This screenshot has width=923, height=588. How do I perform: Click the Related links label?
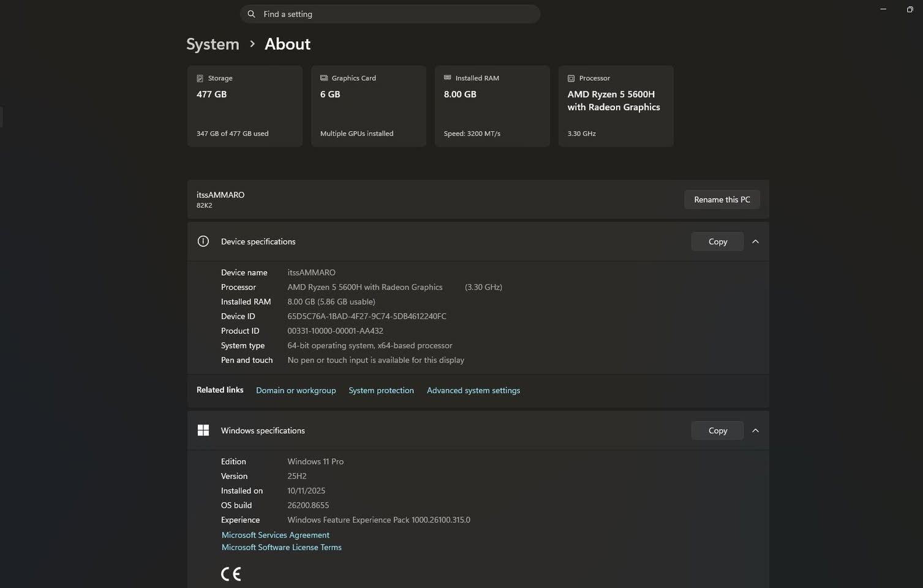pyautogui.click(x=220, y=390)
